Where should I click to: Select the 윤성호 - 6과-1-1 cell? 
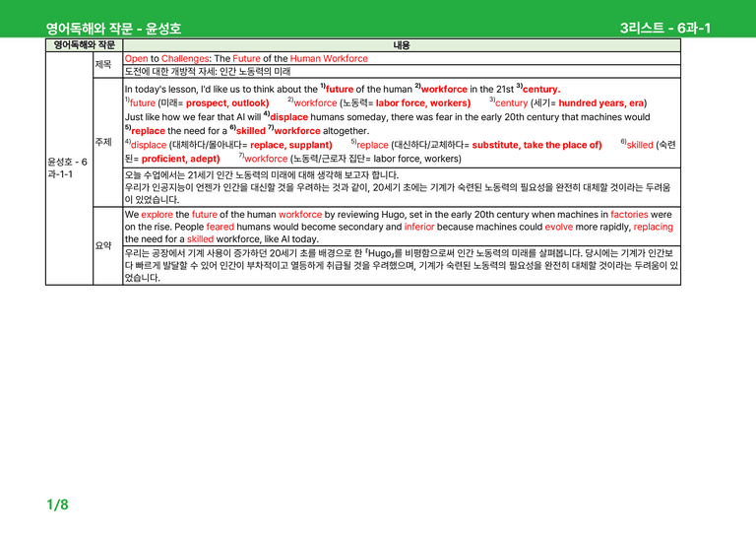70,167
